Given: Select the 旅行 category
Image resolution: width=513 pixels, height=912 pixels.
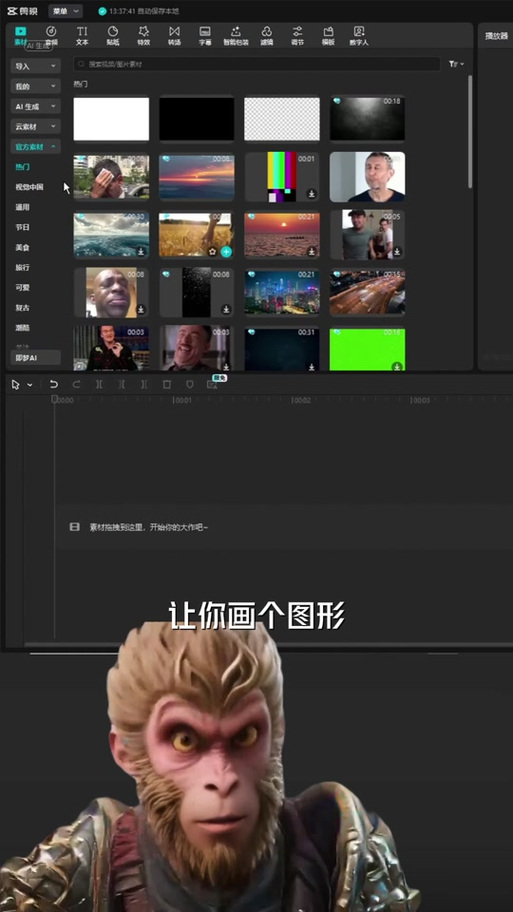Looking at the screenshot, I should click(22, 268).
